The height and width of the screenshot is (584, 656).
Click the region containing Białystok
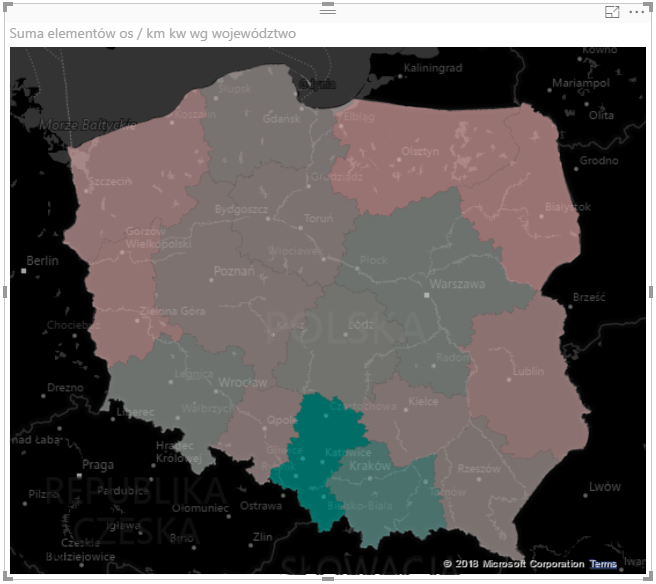tap(520, 210)
